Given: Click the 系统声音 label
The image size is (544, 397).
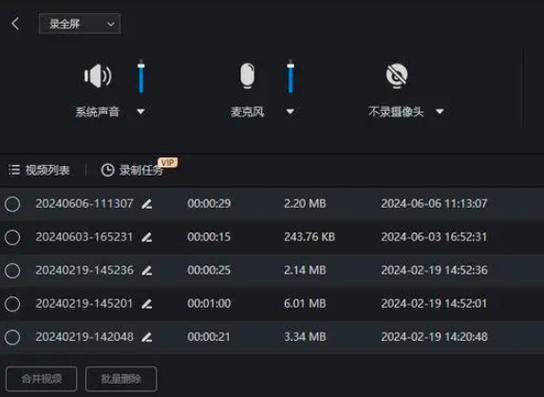Looking at the screenshot, I should (x=97, y=112).
